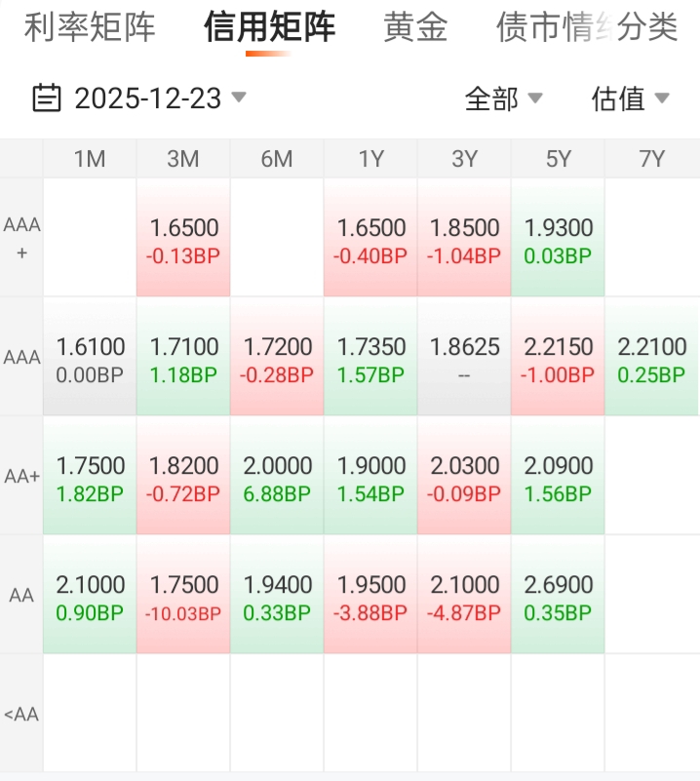
Task: Select the 1M column header
Action: pos(90,159)
